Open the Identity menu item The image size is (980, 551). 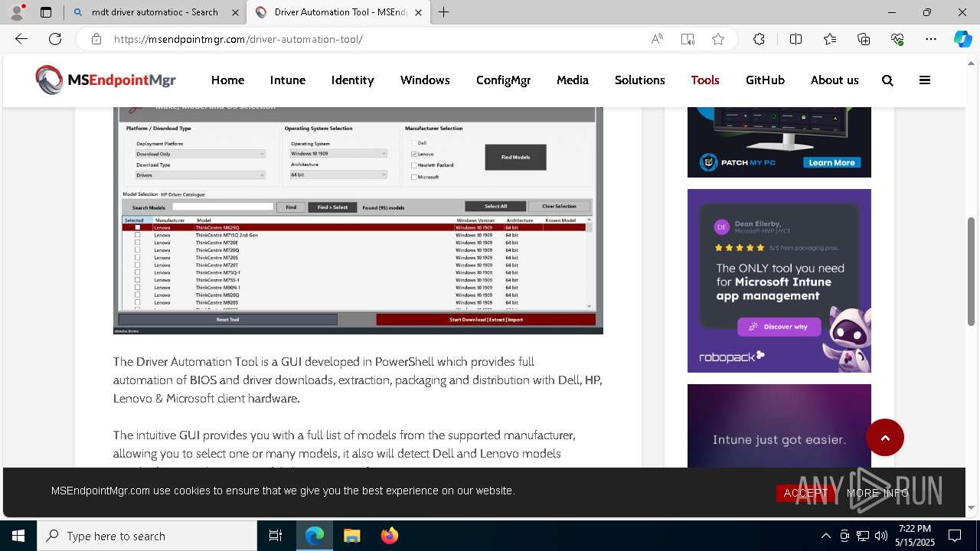point(352,80)
